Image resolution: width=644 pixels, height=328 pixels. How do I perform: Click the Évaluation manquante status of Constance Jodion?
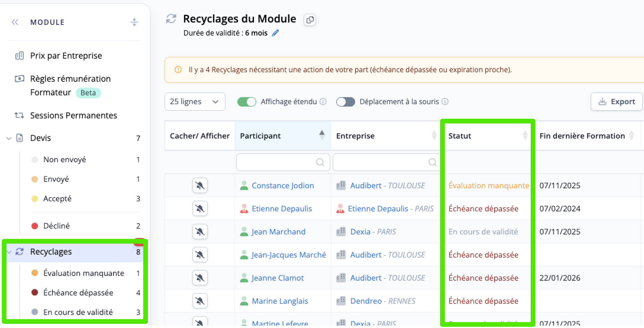click(489, 186)
